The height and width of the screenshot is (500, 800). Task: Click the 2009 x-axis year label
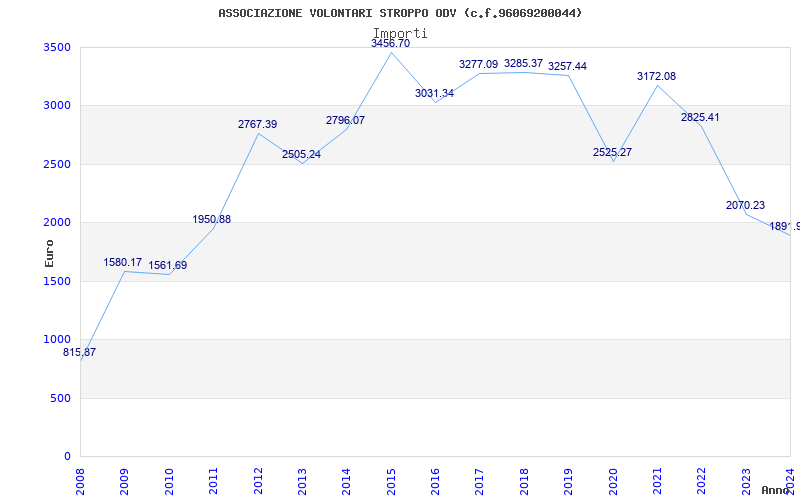(x=124, y=481)
